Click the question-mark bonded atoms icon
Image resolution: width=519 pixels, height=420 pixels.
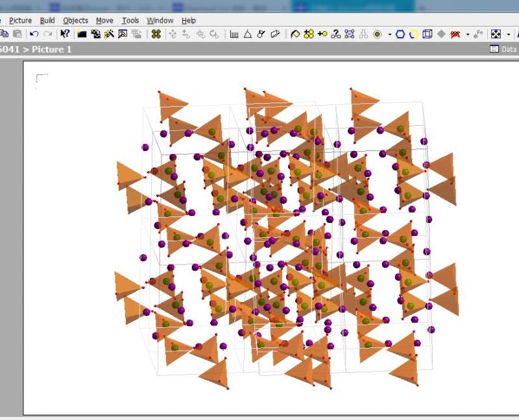pos(336,34)
